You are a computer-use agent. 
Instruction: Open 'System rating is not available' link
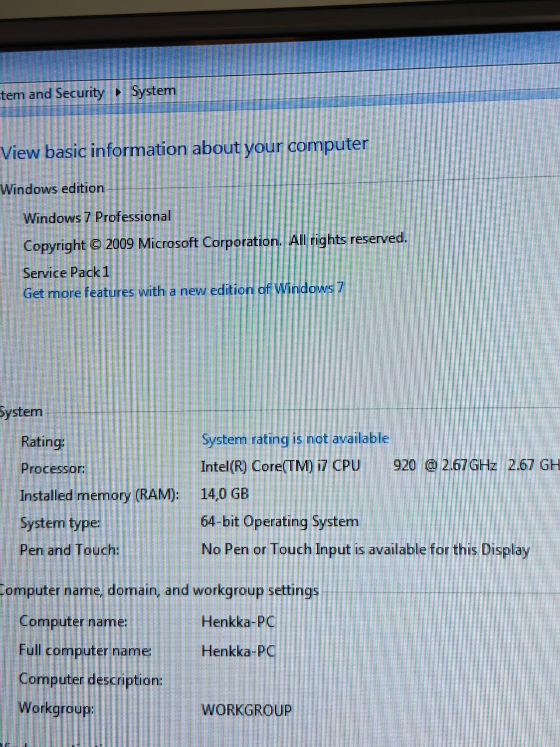(x=295, y=438)
